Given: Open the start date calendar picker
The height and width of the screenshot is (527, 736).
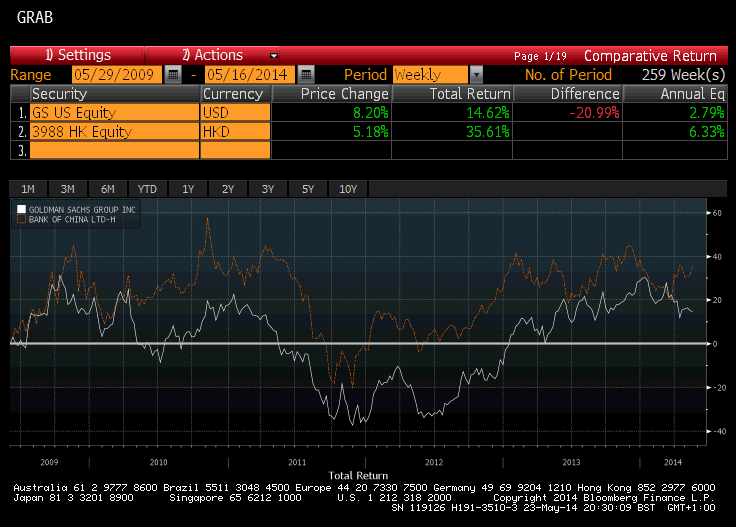Looking at the screenshot, I should 173,75.
